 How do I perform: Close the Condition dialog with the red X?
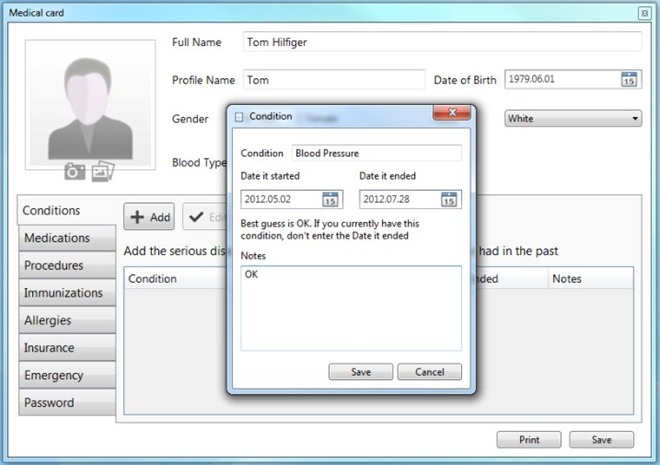[x=452, y=112]
